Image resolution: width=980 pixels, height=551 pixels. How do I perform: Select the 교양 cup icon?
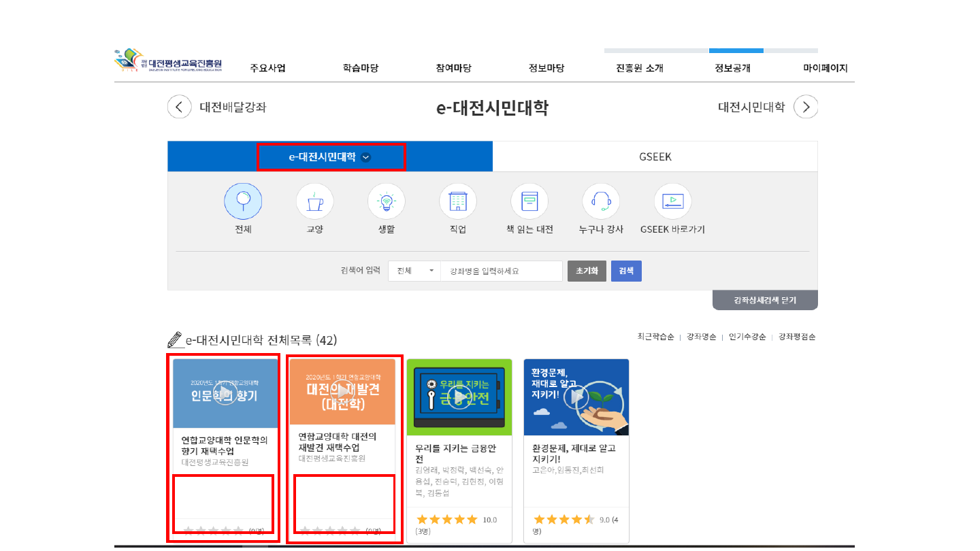[314, 201]
